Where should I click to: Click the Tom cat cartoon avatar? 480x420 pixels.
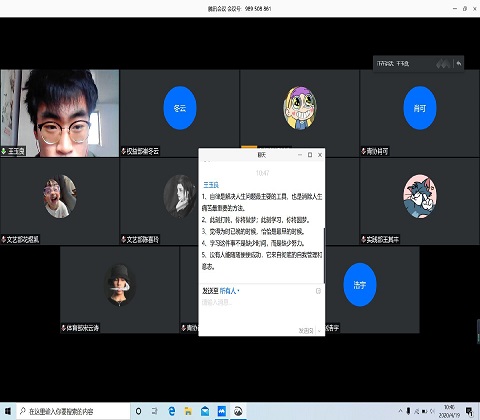pos(420,196)
